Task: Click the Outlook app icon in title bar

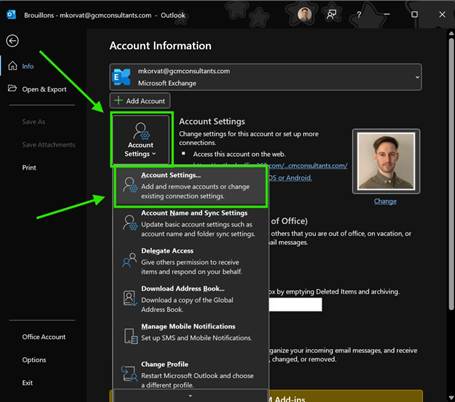Action: coord(11,15)
